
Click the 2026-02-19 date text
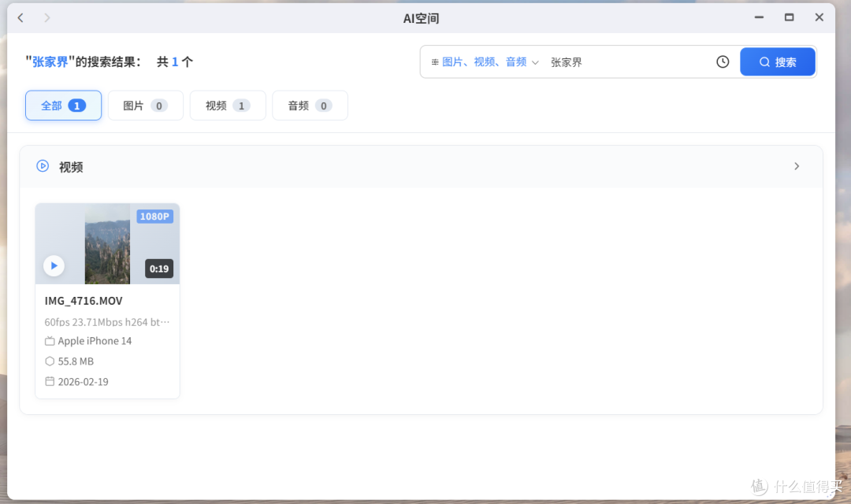(x=83, y=382)
